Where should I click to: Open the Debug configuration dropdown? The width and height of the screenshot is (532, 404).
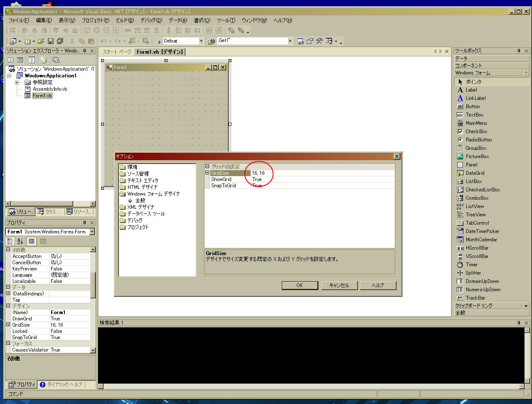click(x=201, y=41)
